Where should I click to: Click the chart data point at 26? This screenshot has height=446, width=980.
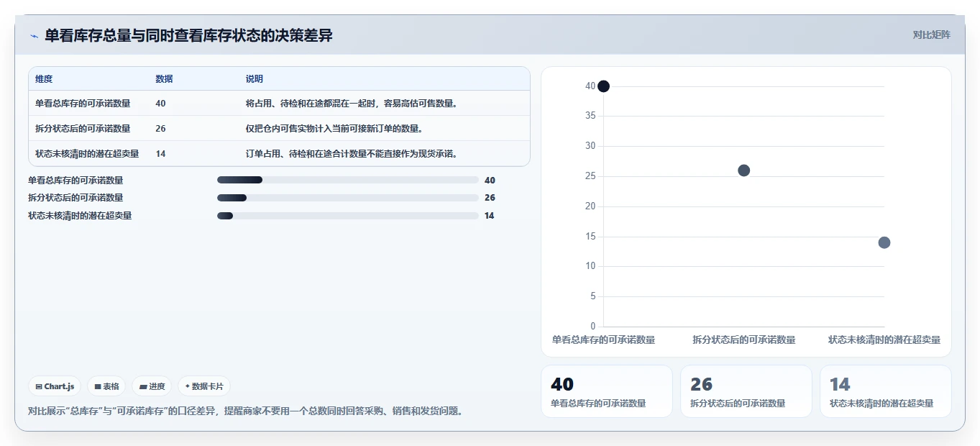point(744,170)
